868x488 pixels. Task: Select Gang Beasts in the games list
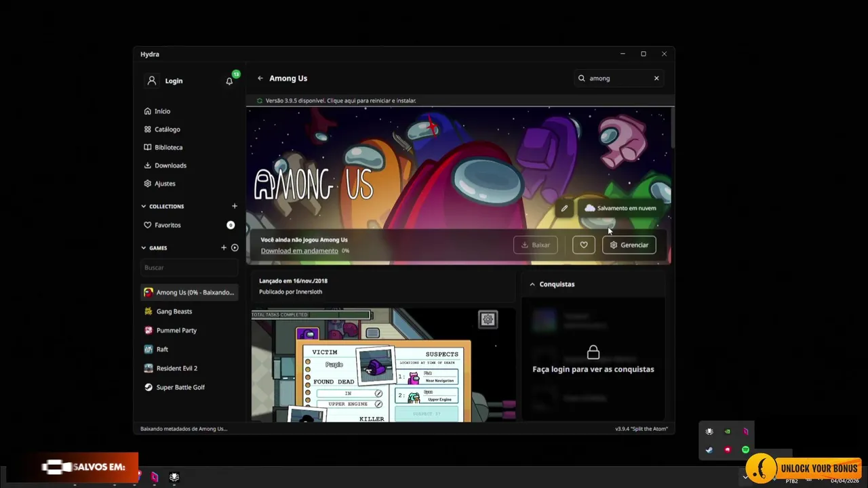(189, 312)
